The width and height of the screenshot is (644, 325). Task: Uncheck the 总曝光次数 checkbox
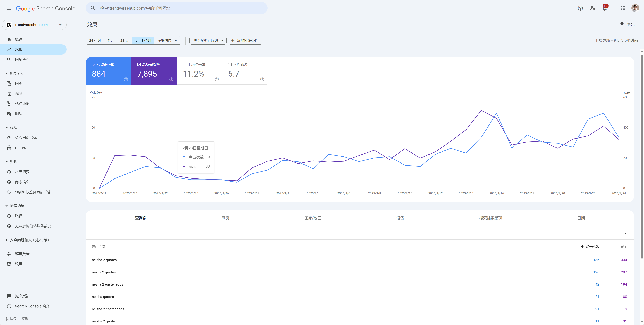[x=139, y=65]
